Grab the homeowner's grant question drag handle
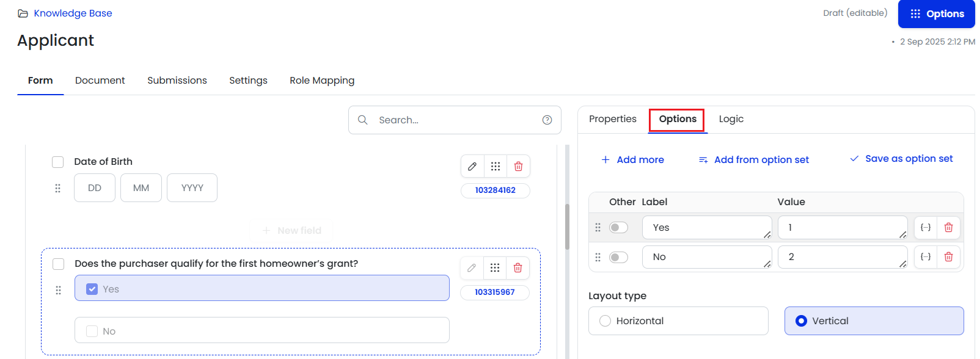The image size is (980, 359). 59,290
